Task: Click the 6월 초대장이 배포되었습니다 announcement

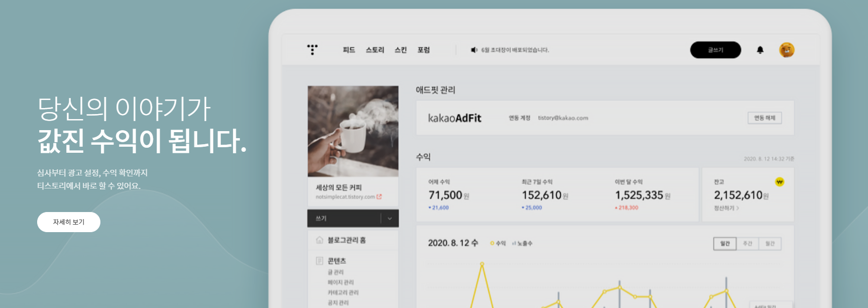Action: point(515,50)
